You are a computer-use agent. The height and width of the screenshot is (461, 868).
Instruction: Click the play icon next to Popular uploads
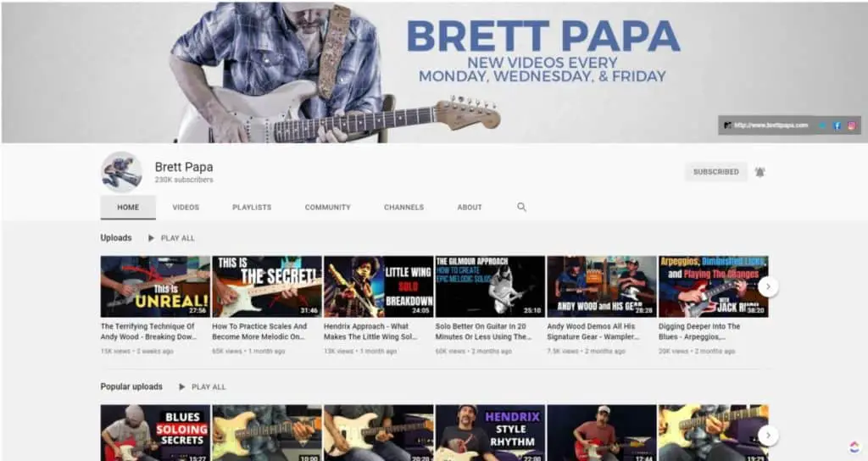tap(181, 386)
